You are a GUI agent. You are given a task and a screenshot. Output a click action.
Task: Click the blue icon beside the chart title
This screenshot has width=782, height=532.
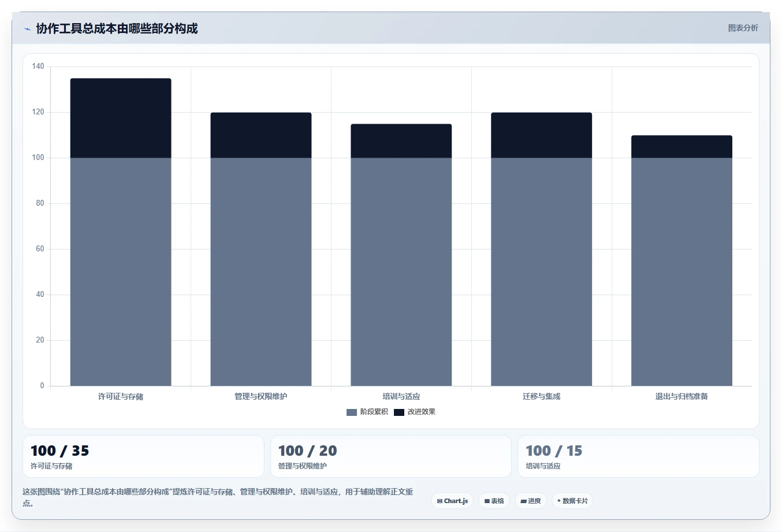point(27,29)
